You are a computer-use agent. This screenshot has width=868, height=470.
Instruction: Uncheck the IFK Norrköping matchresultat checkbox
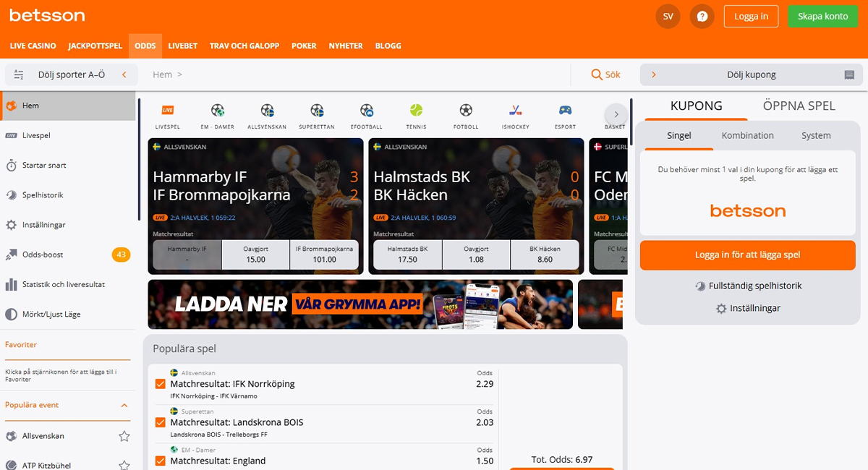(161, 384)
